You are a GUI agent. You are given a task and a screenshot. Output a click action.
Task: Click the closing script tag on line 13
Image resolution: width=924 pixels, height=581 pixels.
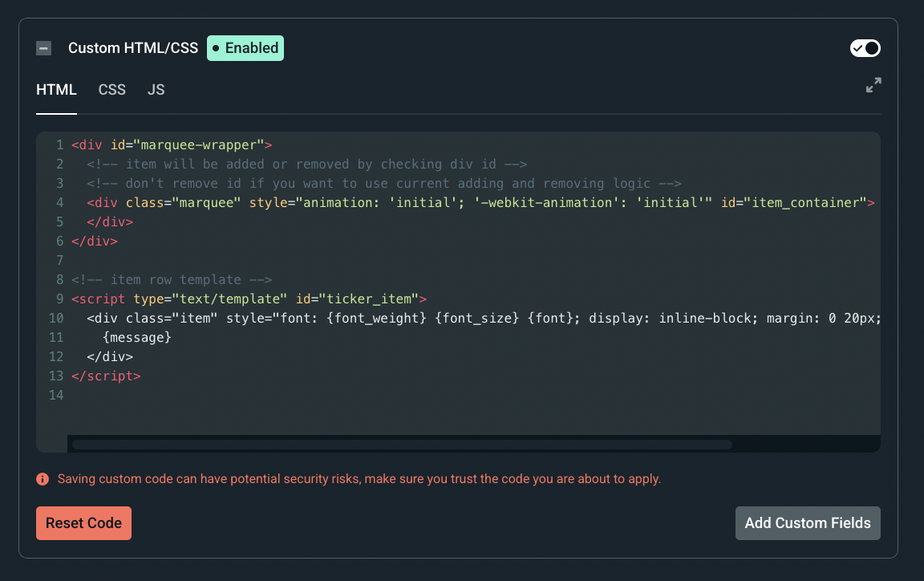(x=107, y=376)
